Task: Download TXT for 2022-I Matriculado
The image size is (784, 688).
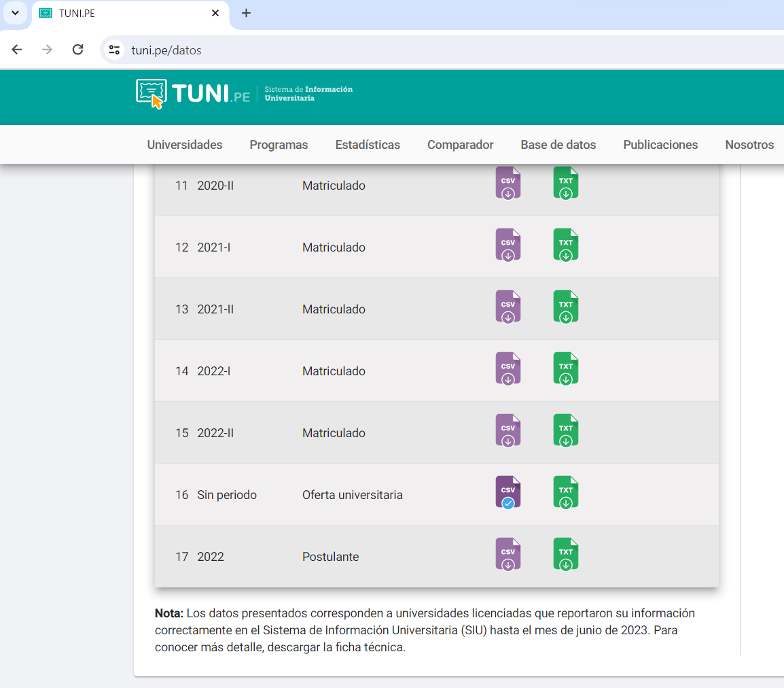Action: (565, 369)
